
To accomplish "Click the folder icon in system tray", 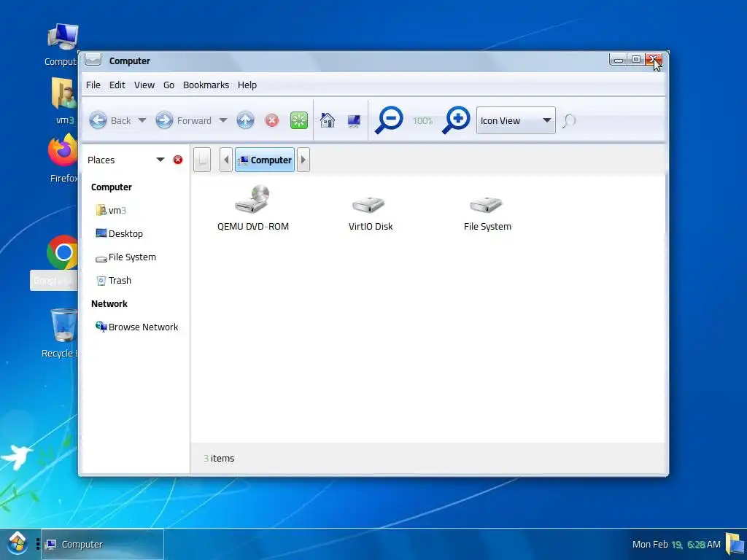I will (x=735, y=544).
